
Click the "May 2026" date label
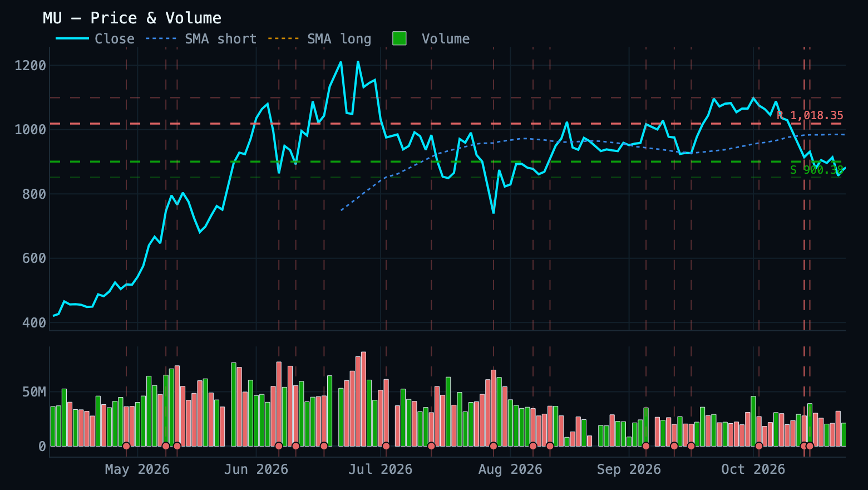(x=137, y=469)
